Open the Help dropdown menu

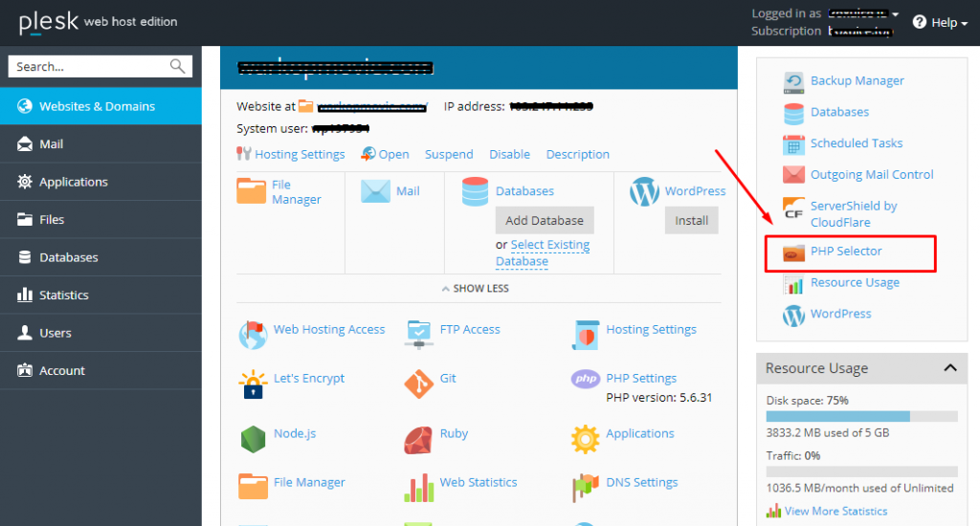click(940, 23)
